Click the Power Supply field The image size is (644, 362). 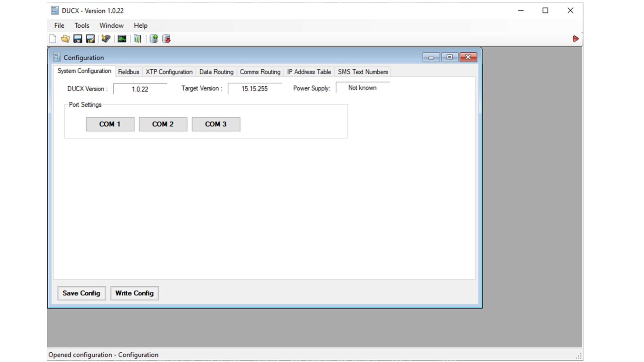(x=362, y=88)
